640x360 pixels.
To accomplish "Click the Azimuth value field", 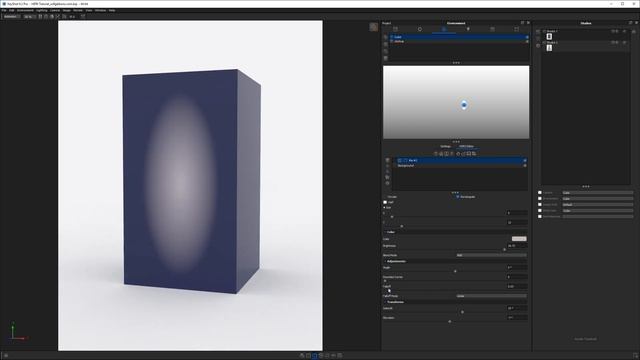I will (516, 308).
